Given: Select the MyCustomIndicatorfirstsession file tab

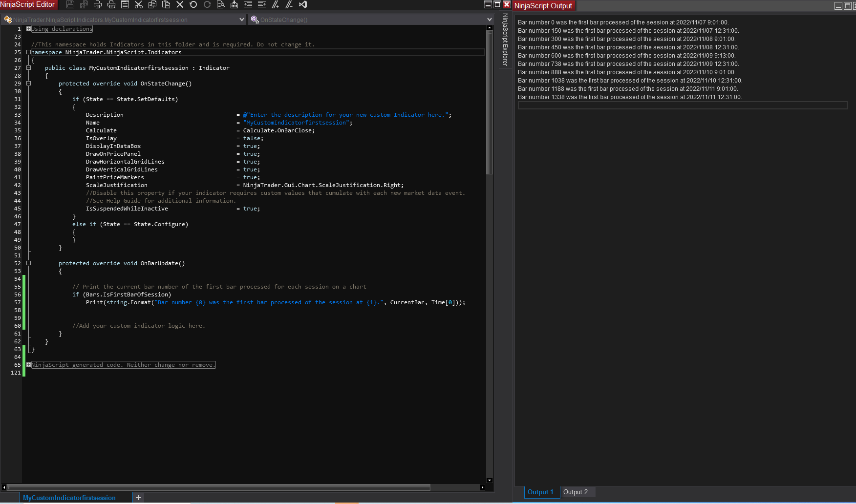Looking at the screenshot, I should 69,498.
